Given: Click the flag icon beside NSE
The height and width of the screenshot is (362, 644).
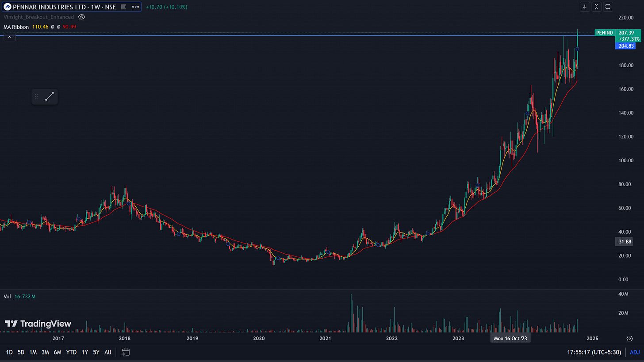Looking at the screenshot, I should 125,7.
